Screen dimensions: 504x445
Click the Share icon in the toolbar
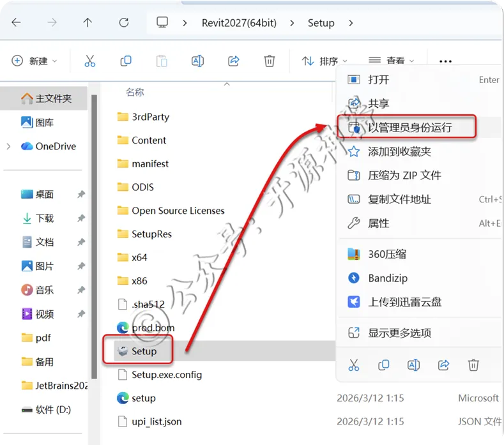click(234, 61)
